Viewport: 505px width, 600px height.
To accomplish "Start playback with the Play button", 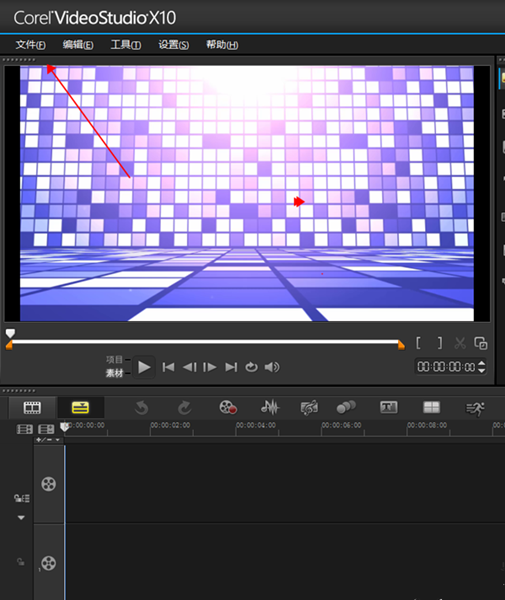I will (144, 367).
